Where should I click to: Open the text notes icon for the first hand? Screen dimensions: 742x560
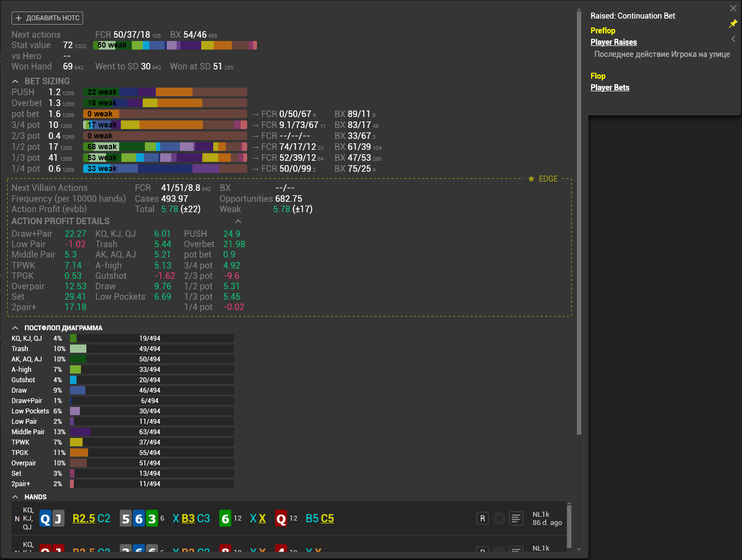pyautogui.click(x=516, y=518)
